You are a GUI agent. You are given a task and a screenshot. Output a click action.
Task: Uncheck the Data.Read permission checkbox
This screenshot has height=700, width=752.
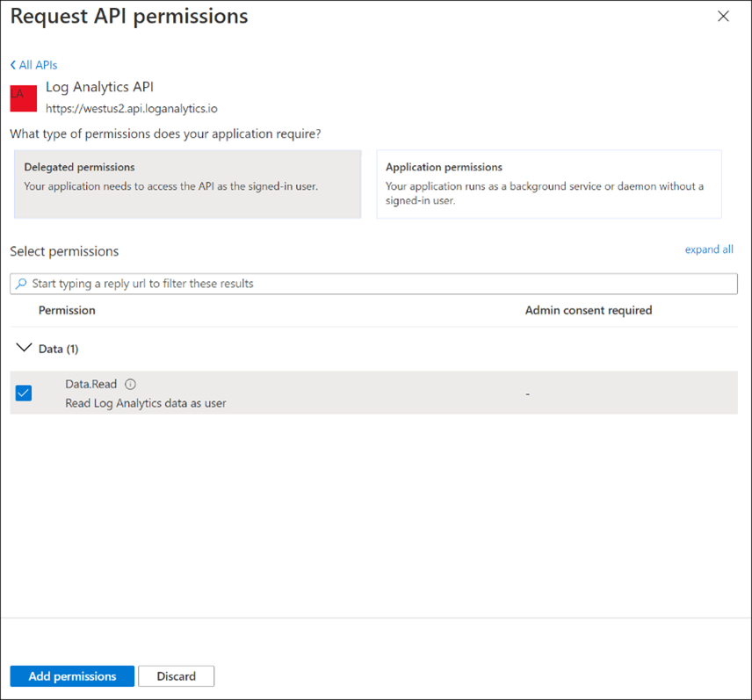pyautogui.click(x=24, y=393)
